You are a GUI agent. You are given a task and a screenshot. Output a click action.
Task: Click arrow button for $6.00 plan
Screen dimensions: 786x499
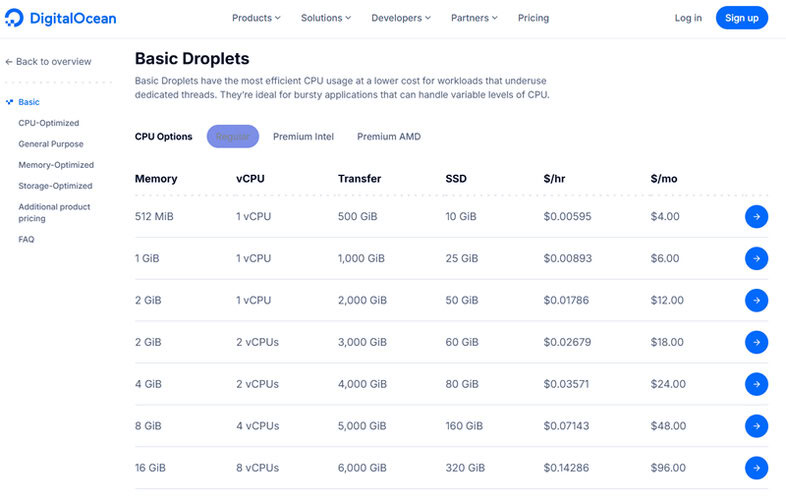[756, 258]
